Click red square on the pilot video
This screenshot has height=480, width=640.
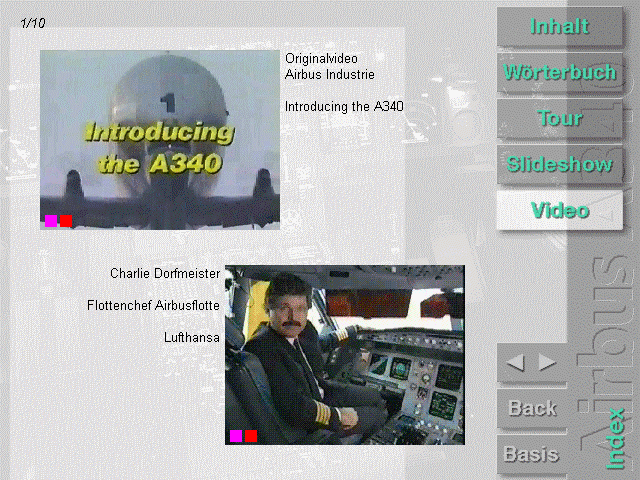(x=251, y=435)
